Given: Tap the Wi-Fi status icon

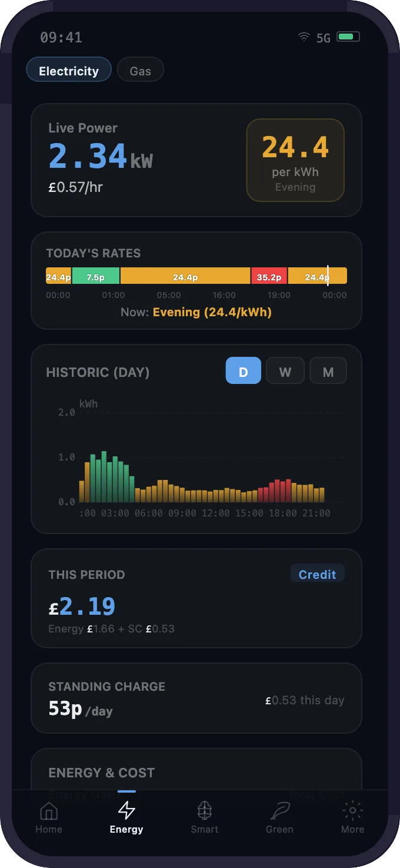Looking at the screenshot, I should [x=303, y=37].
